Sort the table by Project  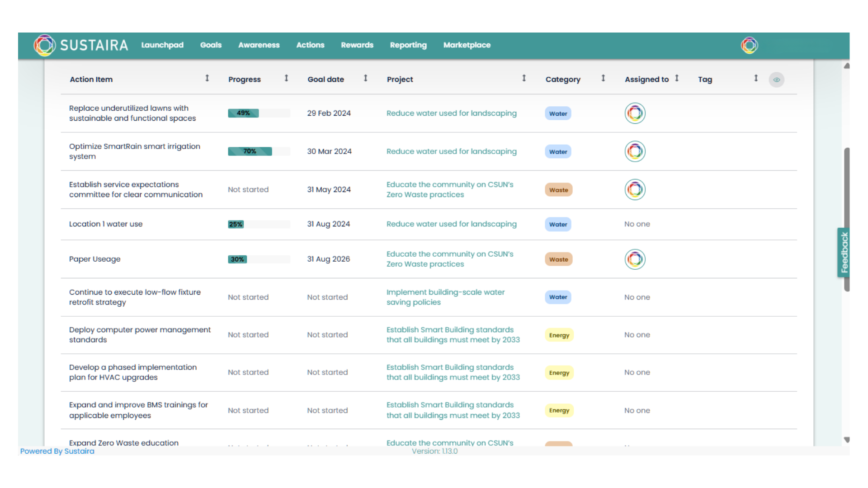pyautogui.click(x=524, y=77)
